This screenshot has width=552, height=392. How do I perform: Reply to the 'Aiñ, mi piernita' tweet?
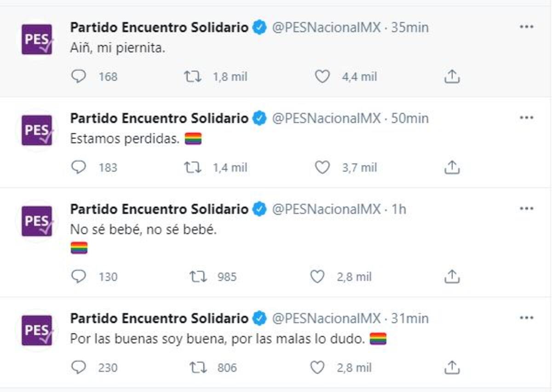click(79, 76)
